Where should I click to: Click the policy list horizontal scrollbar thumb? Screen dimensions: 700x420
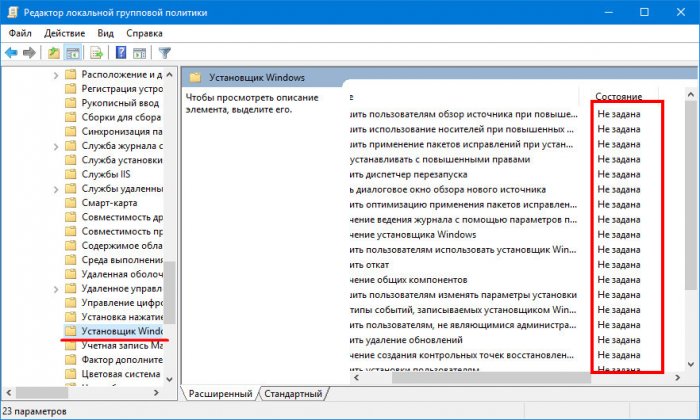pos(491,378)
